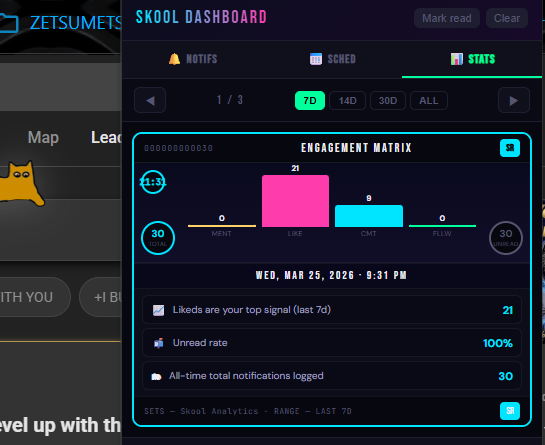Click the ENGAGEMENT MATRIX title
This screenshot has height=445, width=545.
click(356, 148)
